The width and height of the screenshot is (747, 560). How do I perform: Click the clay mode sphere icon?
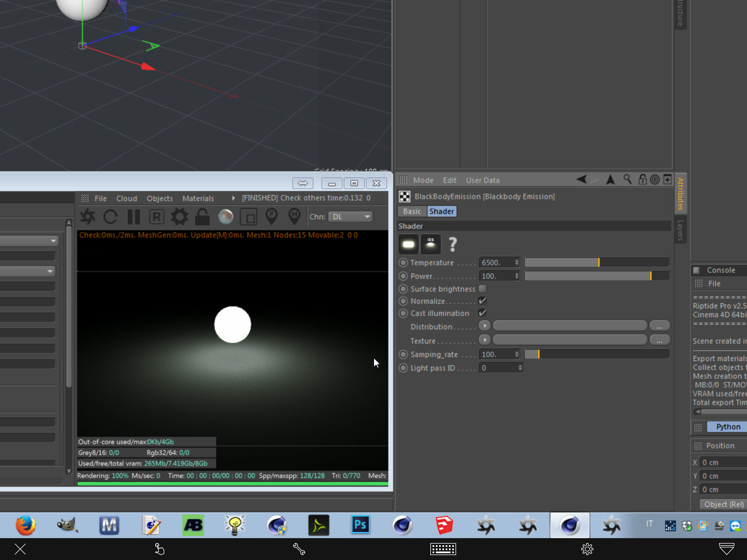pyautogui.click(x=226, y=217)
